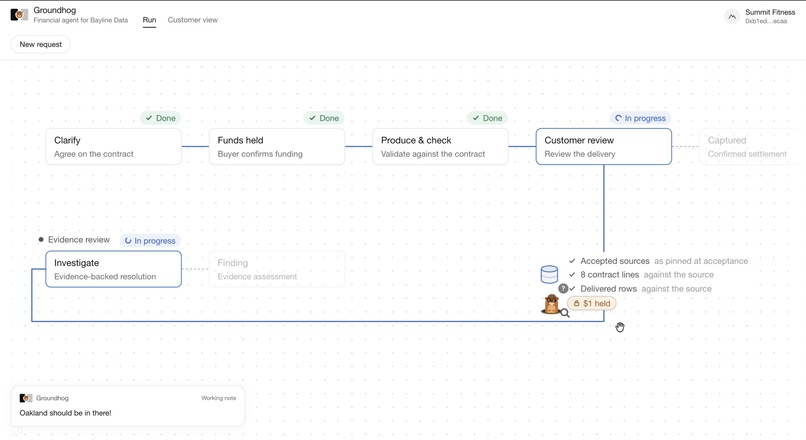This screenshot has width=806, height=440.
Task: Click the 'Working note' label
Action: click(x=218, y=398)
